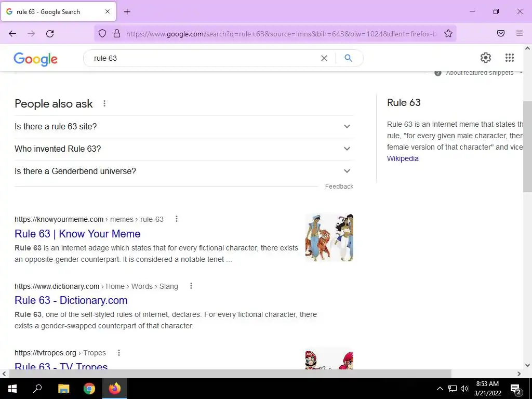Open the volume control
Screen dimensions: 532x399
pos(465,389)
